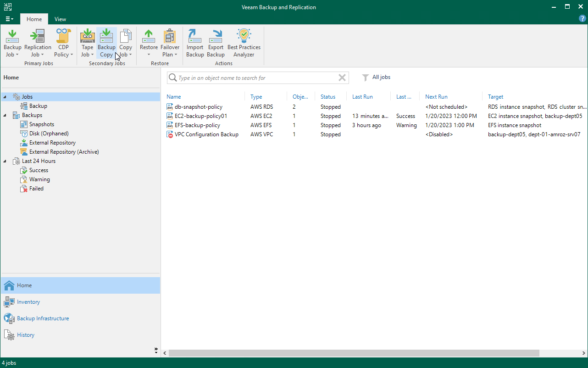Collapse the Jobs tree node
The width and height of the screenshot is (588, 368).
pos(5,97)
